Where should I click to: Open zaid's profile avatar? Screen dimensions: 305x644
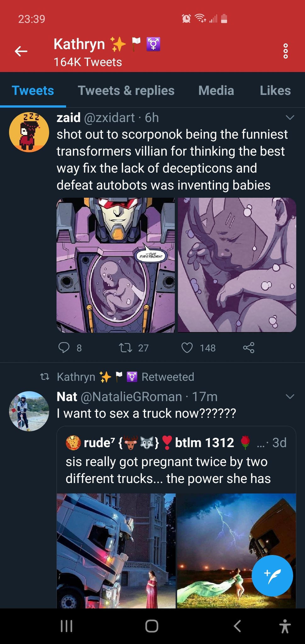tap(29, 132)
